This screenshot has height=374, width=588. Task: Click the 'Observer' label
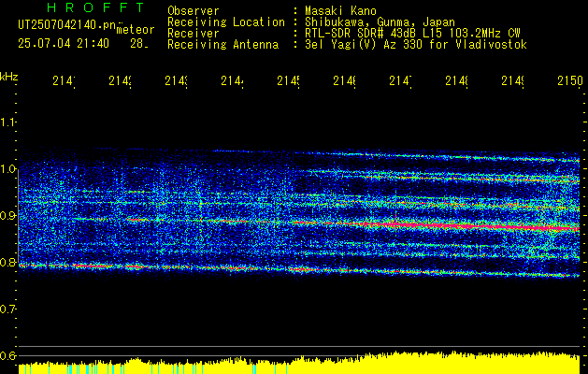pos(194,10)
